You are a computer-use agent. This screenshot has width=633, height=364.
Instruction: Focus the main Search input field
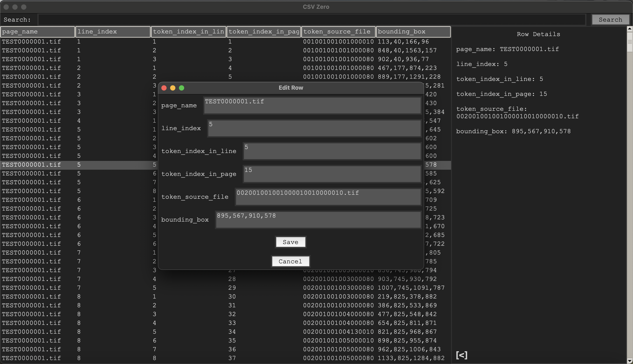311,20
